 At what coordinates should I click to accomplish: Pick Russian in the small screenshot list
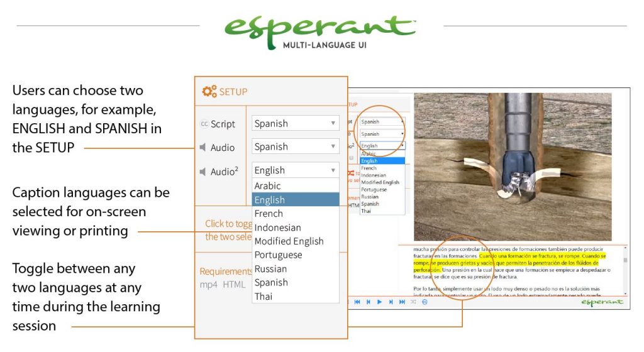pyautogui.click(x=382, y=197)
